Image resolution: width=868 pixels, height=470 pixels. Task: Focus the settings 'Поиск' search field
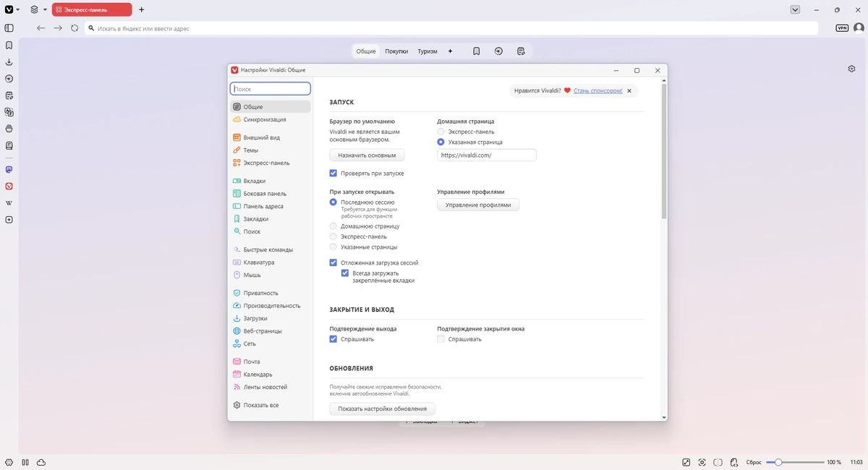click(x=271, y=89)
